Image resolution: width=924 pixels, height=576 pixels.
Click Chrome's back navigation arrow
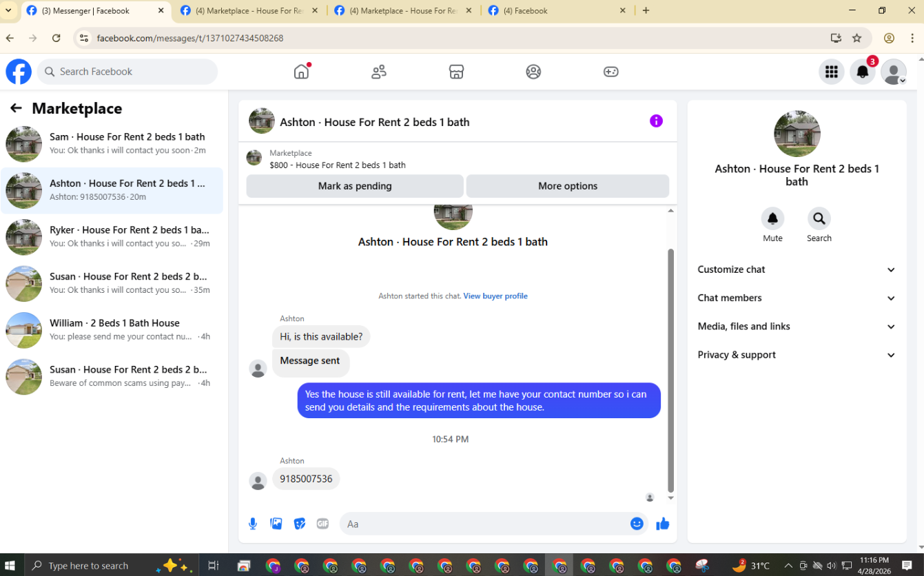[x=10, y=38]
